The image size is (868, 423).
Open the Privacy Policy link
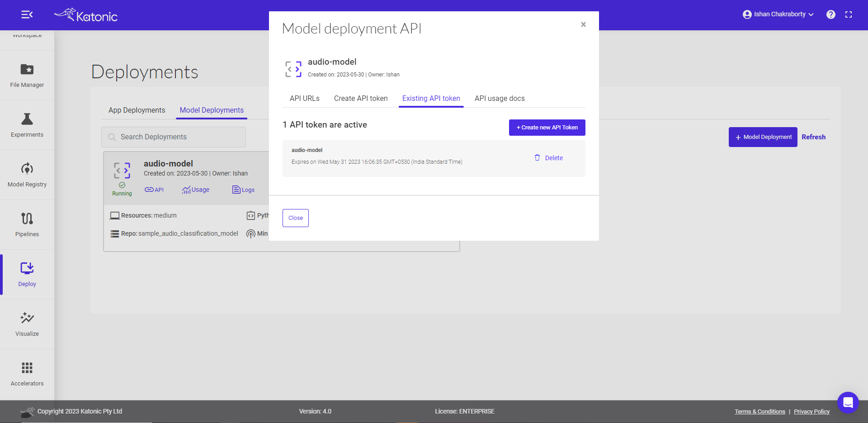point(811,411)
